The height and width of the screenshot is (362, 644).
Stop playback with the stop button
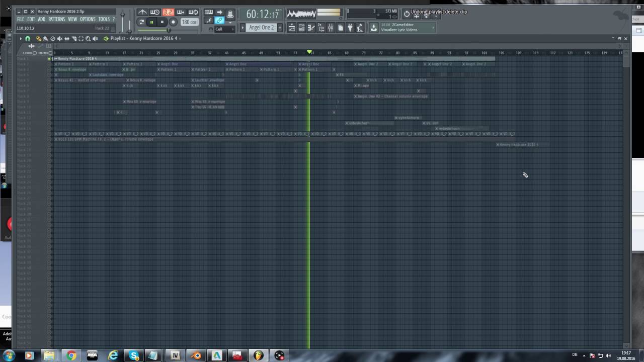pos(162,22)
